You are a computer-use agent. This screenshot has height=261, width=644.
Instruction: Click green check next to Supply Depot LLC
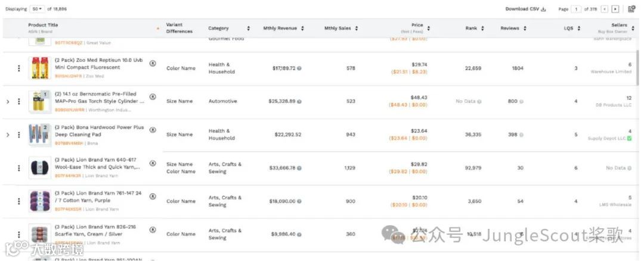(629, 138)
